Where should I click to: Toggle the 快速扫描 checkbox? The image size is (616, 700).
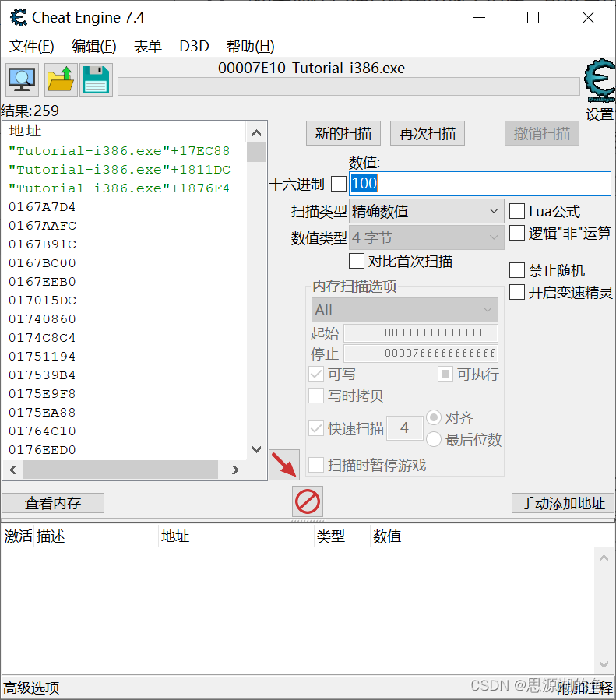pos(316,428)
